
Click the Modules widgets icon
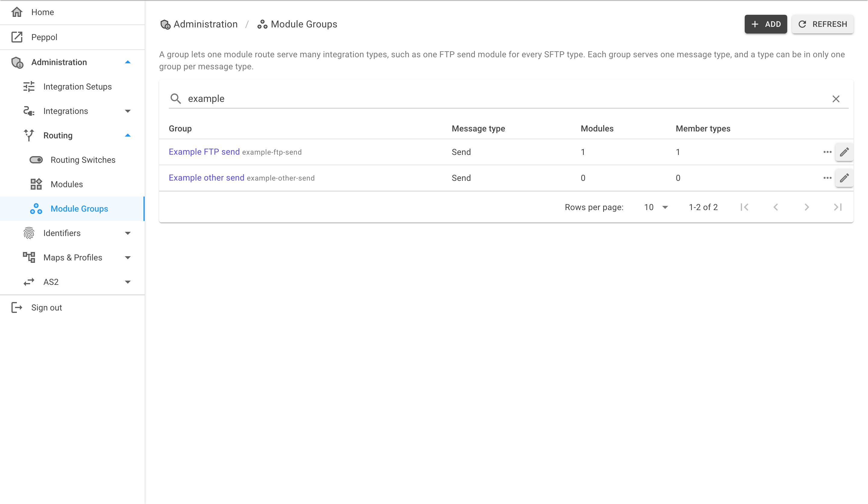(36, 184)
